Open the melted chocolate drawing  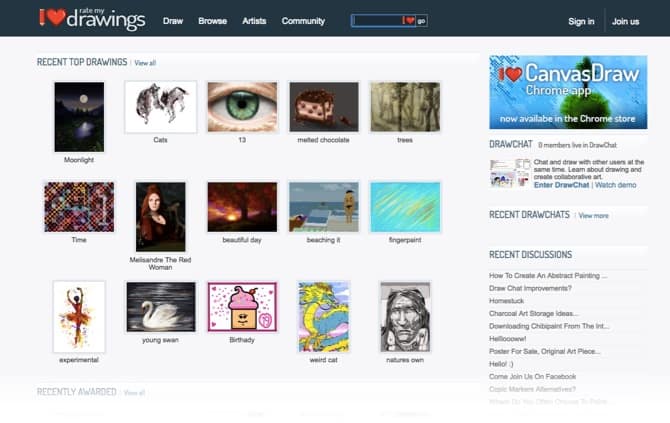pos(323,107)
